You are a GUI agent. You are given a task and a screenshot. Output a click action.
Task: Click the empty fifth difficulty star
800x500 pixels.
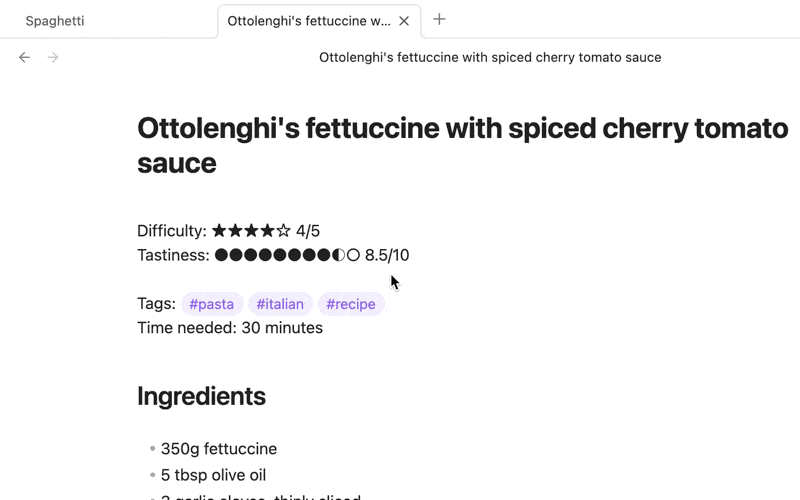click(284, 231)
